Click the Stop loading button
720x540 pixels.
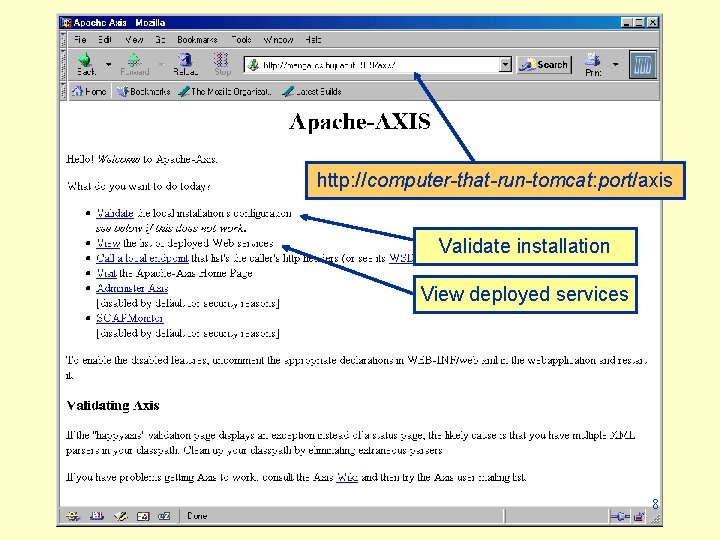(222, 64)
